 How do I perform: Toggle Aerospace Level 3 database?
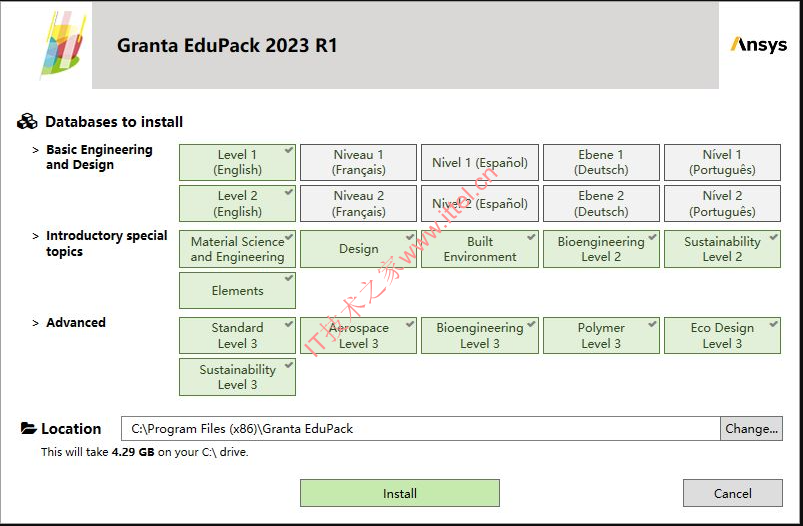[358, 335]
